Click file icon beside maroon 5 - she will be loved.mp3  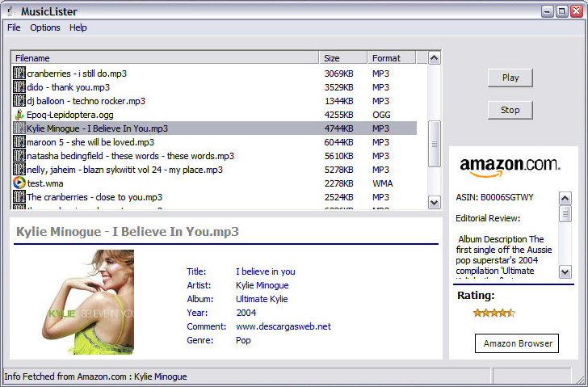pyautogui.click(x=19, y=142)
